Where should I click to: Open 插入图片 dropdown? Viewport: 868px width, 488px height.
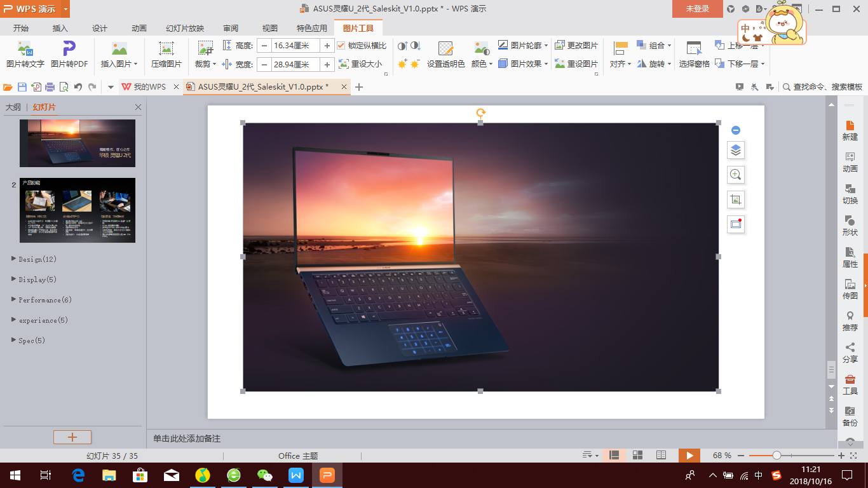point(119,64)
